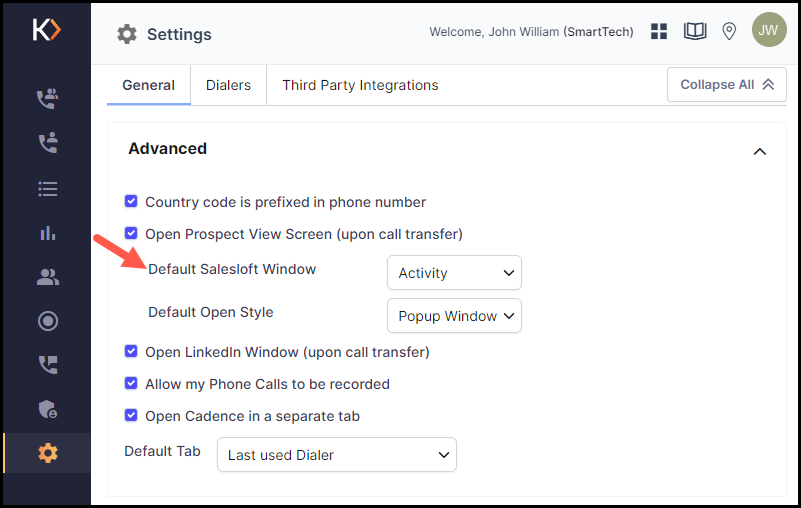Open the bar chart reports icon
Viewport: 801px width, 508px height.
click(48, 233)
